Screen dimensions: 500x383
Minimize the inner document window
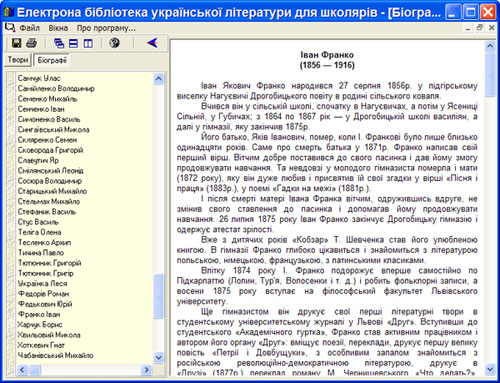coord(468,28)
